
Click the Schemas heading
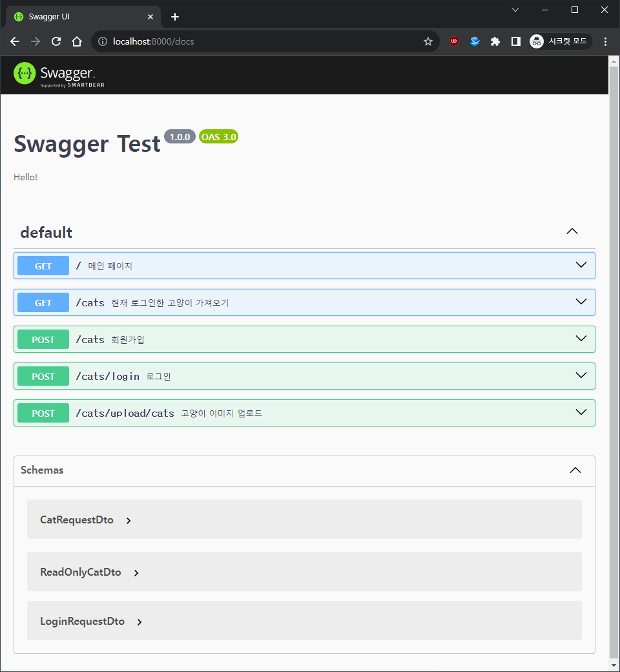pyautogui.click(x=42, y=470)
